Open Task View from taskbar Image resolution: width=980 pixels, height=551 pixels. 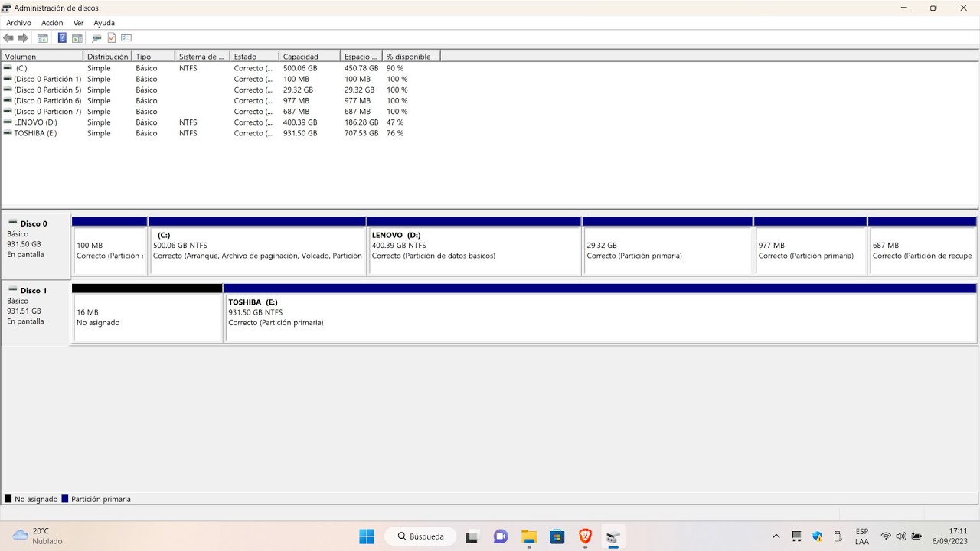pos(472,536)
